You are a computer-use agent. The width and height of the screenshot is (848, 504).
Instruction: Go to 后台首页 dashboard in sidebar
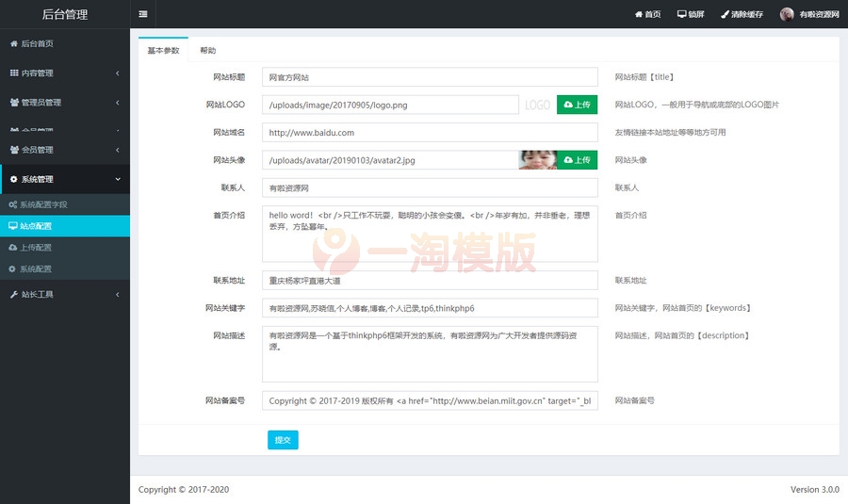pos(38,43)
